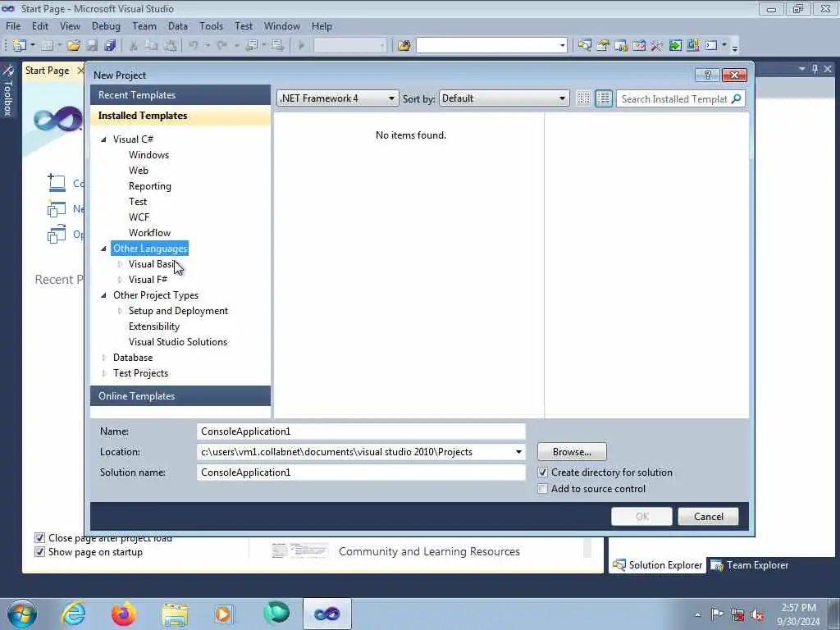840x630 pixels.
Task: Click the Visual Studio taskbar button
Action: [x=327, y=614]
